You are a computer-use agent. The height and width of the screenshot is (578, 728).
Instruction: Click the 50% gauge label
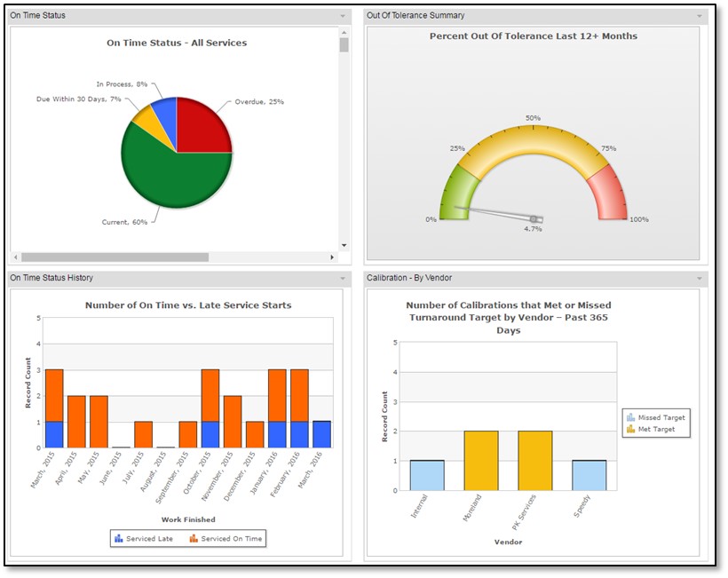coord(533,118)
